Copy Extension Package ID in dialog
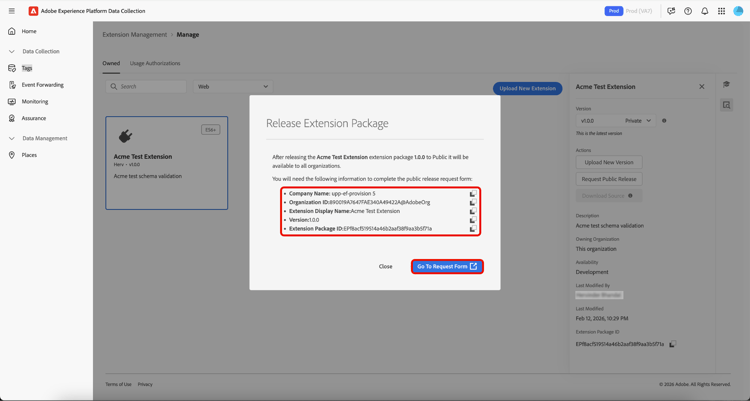Image resolution: width=750 pixels, height=401 pixels. click(x=473, y=229)
